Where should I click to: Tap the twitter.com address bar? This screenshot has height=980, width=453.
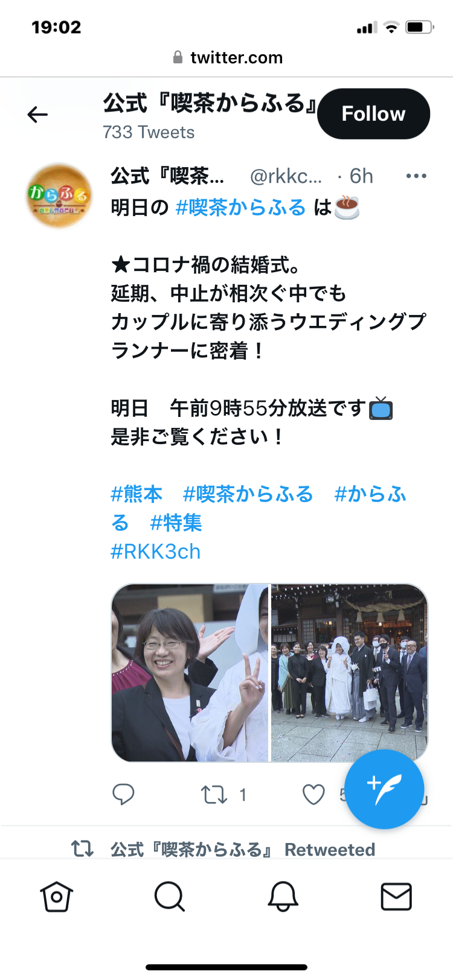pos(226,57)
